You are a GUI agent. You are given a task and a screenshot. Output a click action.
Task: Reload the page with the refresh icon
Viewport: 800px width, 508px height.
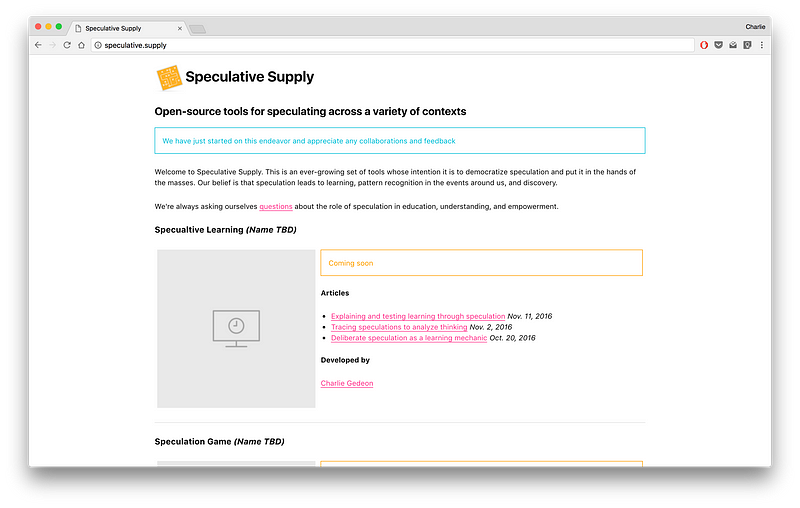pos(67,45)
